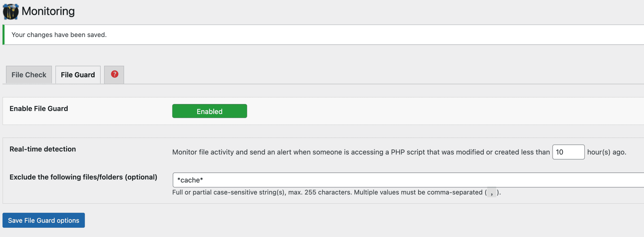Click the Real-time detection label
This screenshot has height=237, width=644.
click(43, 149)
